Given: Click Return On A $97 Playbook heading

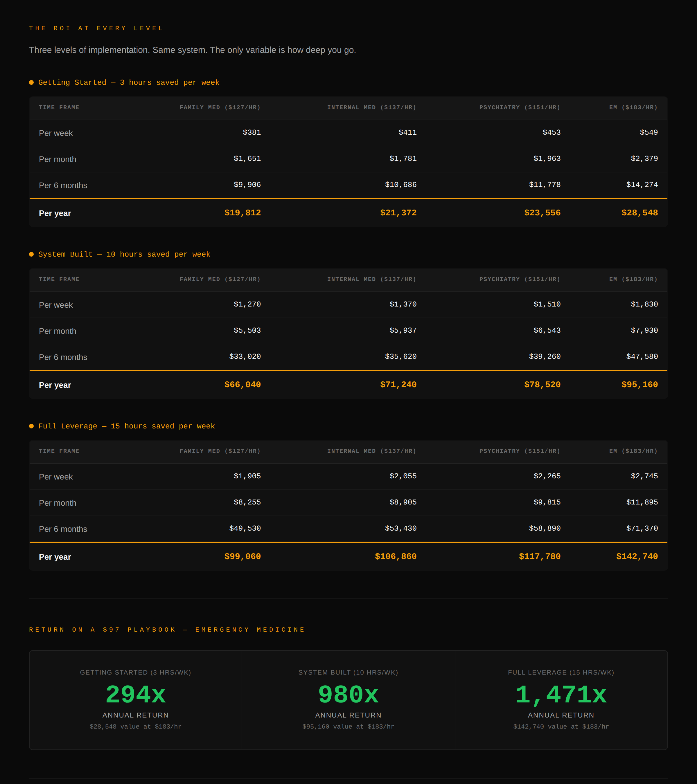Looking at the screenshot, I should [167, 630].
